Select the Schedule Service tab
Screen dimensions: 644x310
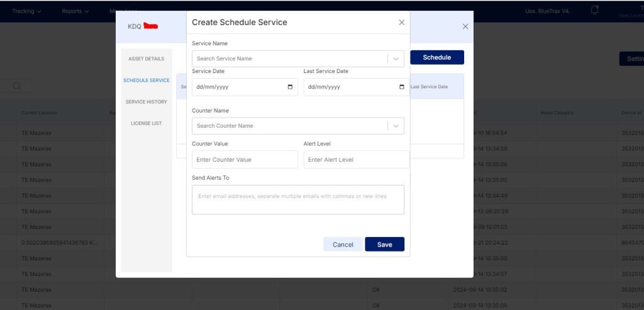(x=146, y=80)
